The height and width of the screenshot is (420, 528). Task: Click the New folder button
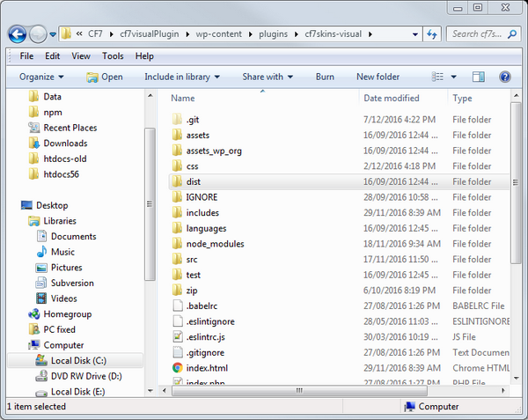tap(378, 77)
